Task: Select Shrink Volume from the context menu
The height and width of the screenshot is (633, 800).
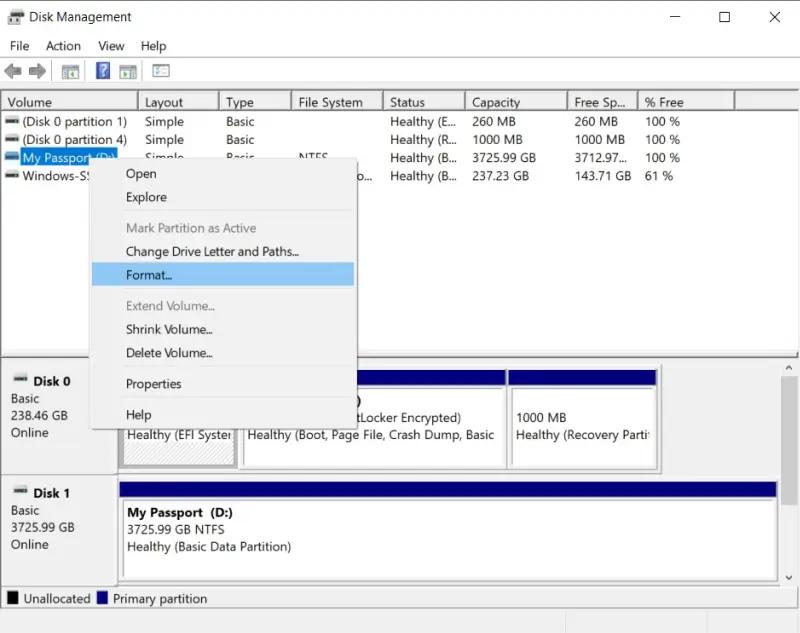Action: 169,329
